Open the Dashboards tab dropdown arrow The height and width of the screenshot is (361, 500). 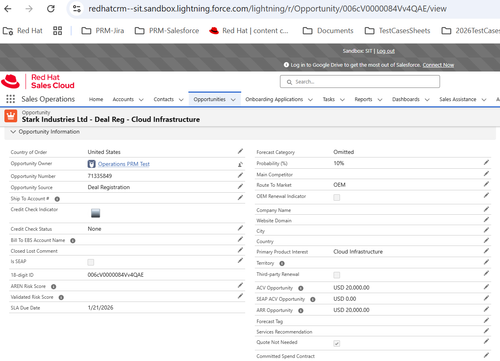[x=427, y=99]
